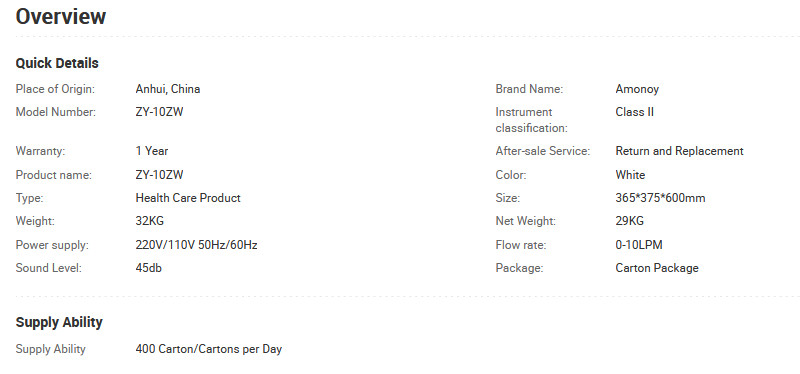Click the Supply Ability section heading

(59, 322)
